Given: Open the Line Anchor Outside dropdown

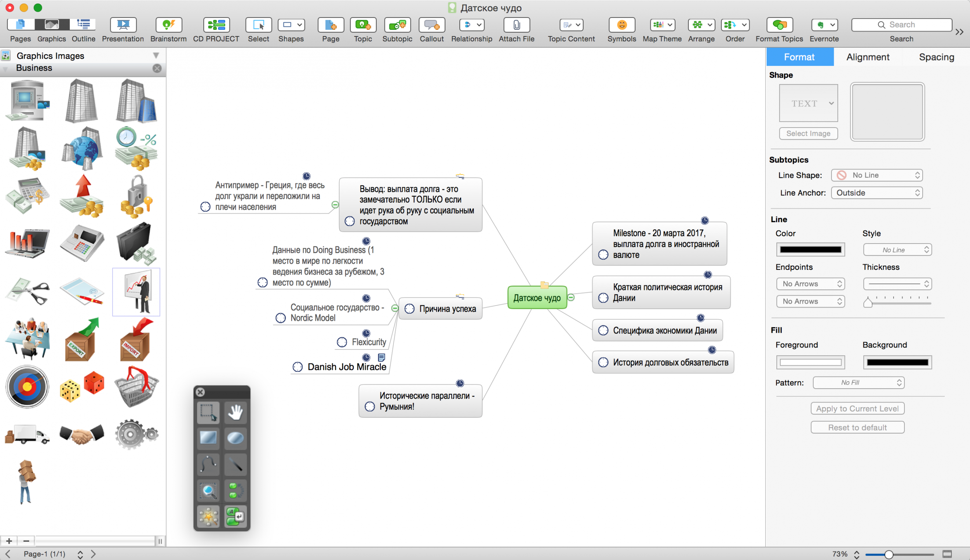Looking at the screenshot, I should (876, 193).
